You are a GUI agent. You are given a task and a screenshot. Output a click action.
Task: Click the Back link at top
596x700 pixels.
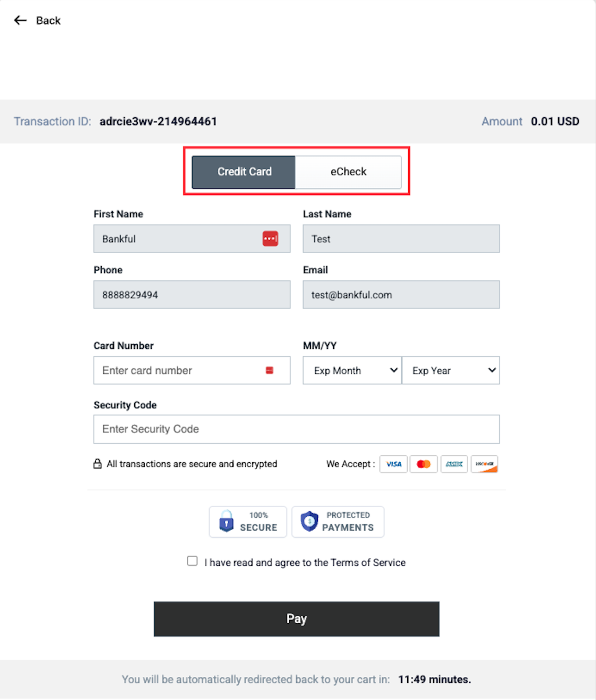pos(48,21)
